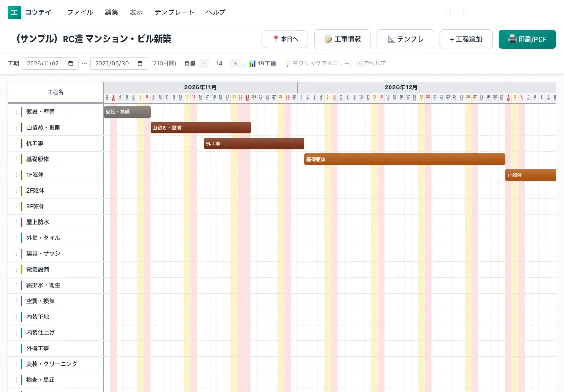Screen dimensions: 564x392
Task: Click the 2026年12月 month header
Action: click(401, 87)
